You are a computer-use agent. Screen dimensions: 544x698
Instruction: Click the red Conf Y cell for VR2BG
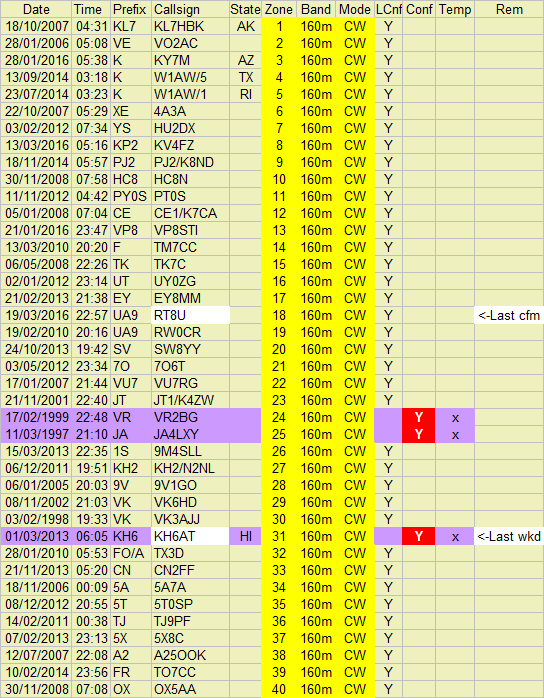(x=418, y=417)
